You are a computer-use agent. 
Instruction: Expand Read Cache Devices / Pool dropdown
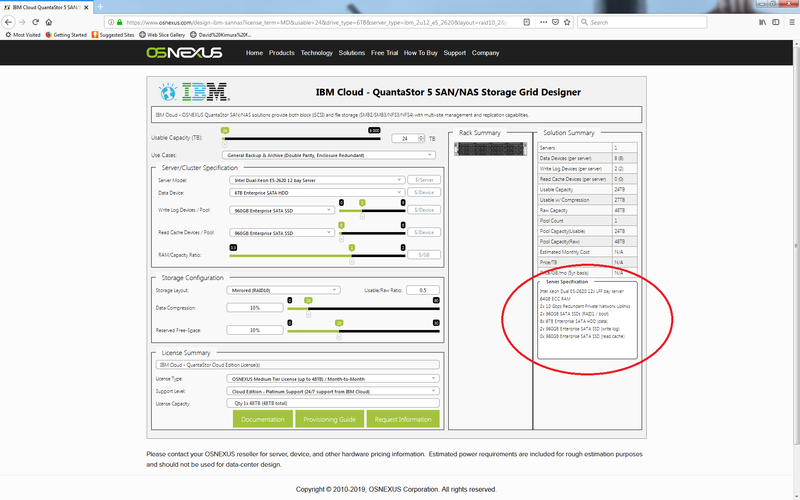pos(282,233)
